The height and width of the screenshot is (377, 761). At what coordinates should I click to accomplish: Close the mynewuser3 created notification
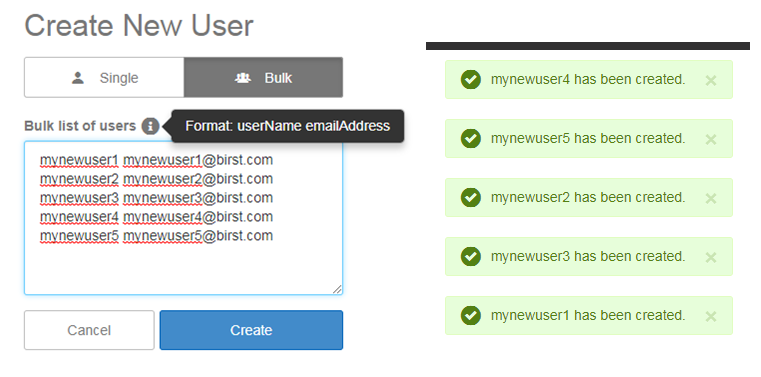(711, 257)
